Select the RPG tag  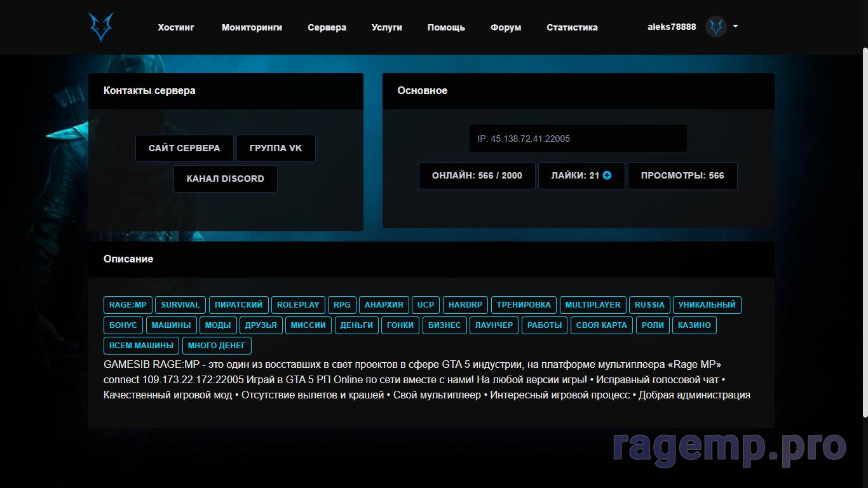[342, 305]
